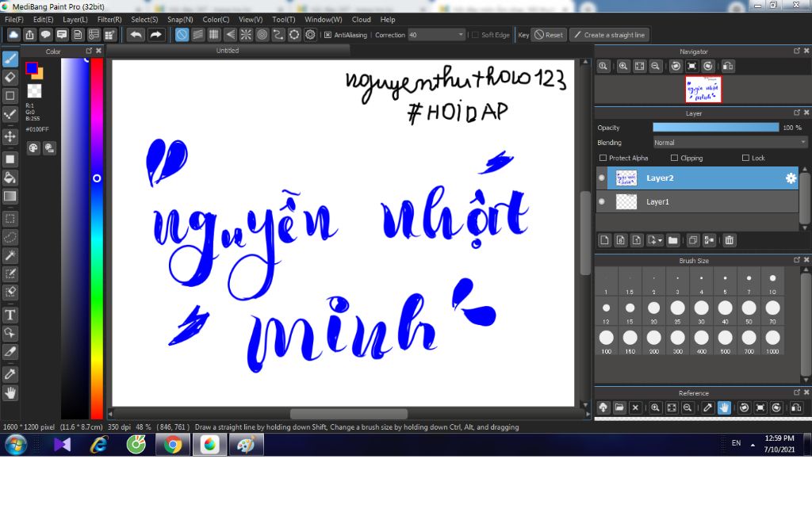Viewport: 812px width, 524px height.
Task: Select the Bucket fill tool
Action: point(10,178)
